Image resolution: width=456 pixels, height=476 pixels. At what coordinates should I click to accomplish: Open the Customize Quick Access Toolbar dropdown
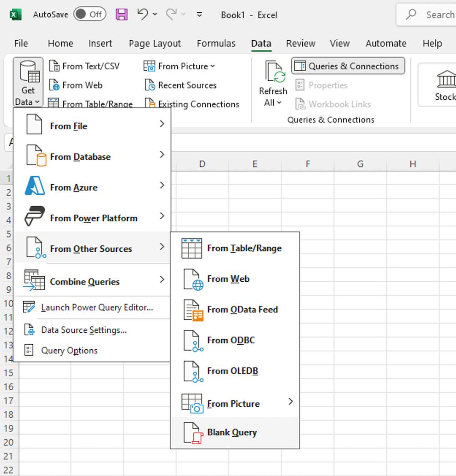(x=199, y=15)
